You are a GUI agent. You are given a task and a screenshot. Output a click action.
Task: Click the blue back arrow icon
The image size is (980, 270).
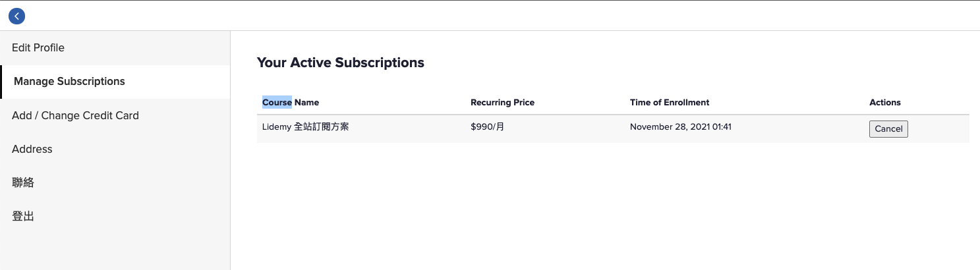tap(16, 16)
